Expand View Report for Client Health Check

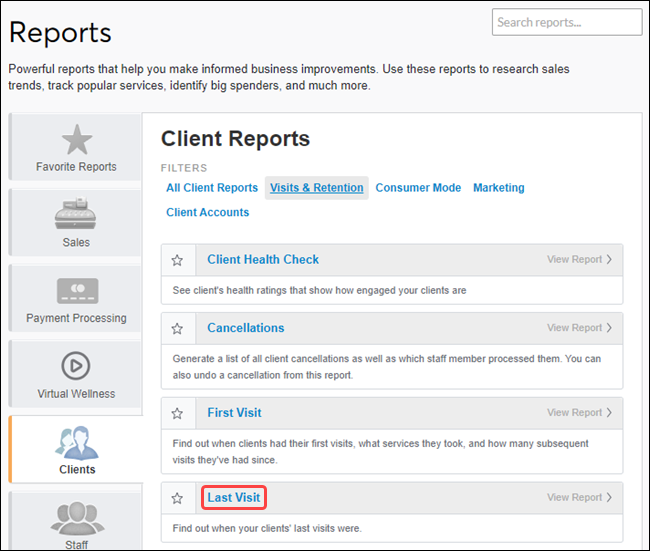[579, 260]
